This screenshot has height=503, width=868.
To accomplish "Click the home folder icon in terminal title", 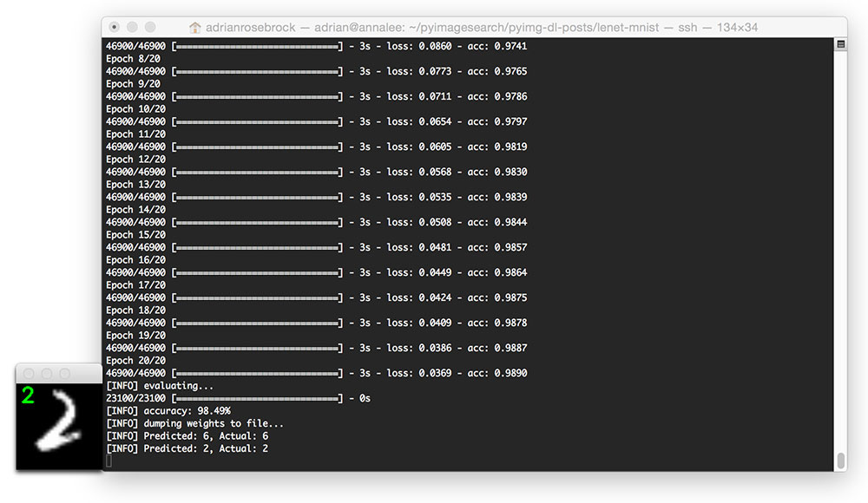I will click(x=194, y=27).
